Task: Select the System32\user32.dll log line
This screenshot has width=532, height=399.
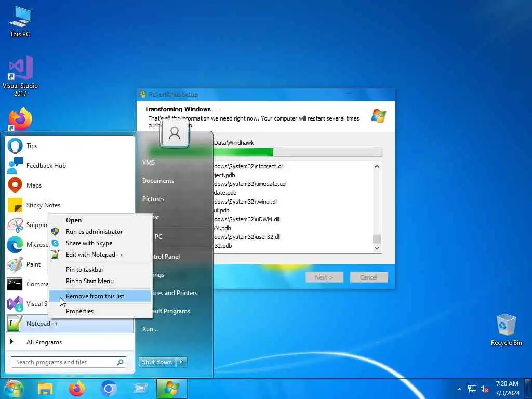Action: coord(247,237)
